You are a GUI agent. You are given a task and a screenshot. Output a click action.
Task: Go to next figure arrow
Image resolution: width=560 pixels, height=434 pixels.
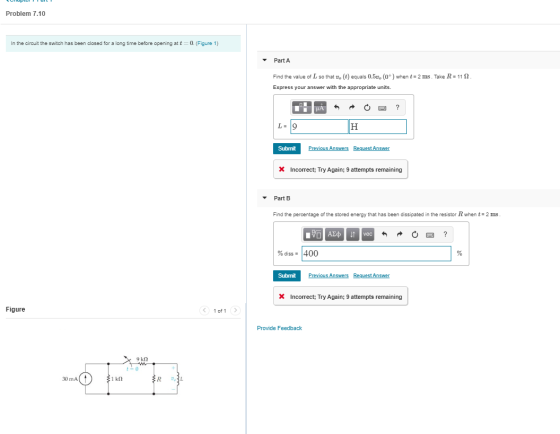(x=235, y=310)
